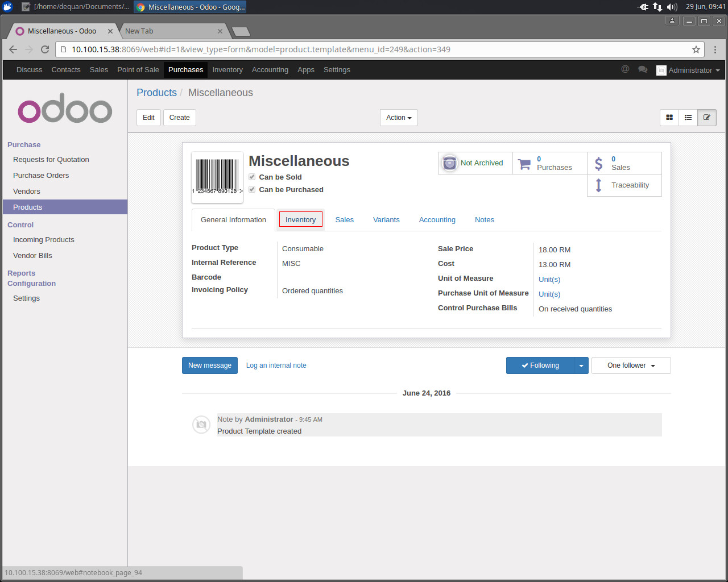
Task: Expand the Following dropdown arrow
Action: tap(581, 365)
